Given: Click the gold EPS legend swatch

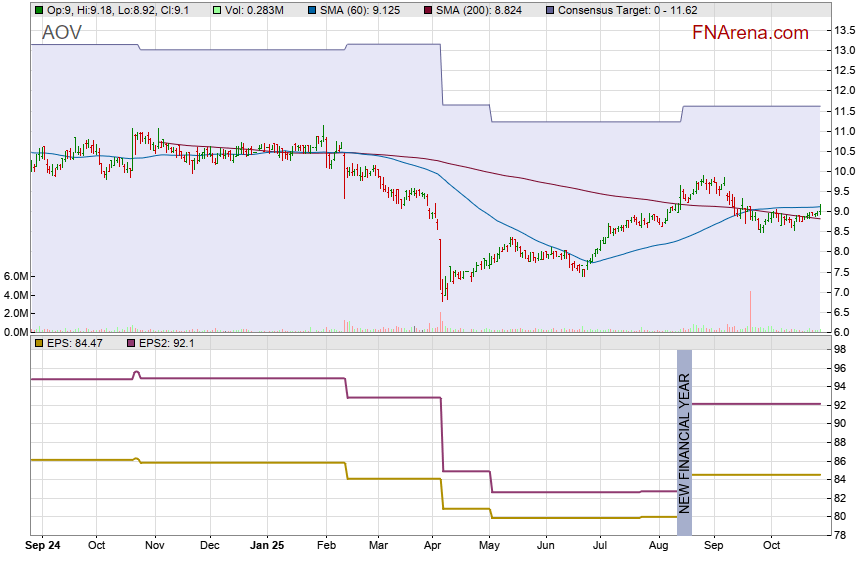Looking at the screenshot, I should tap(38, 343).
